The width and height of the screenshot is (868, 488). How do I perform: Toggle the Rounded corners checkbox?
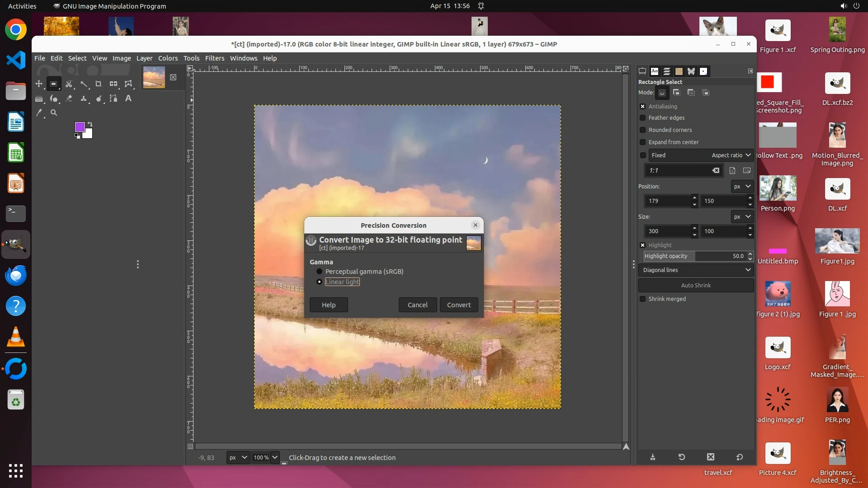[x=643, y=130]
